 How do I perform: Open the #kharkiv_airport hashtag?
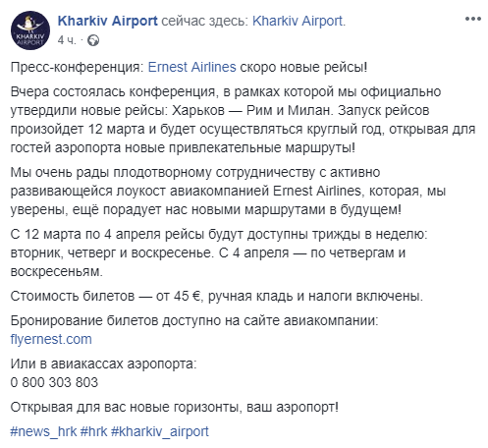coord(160,431)
